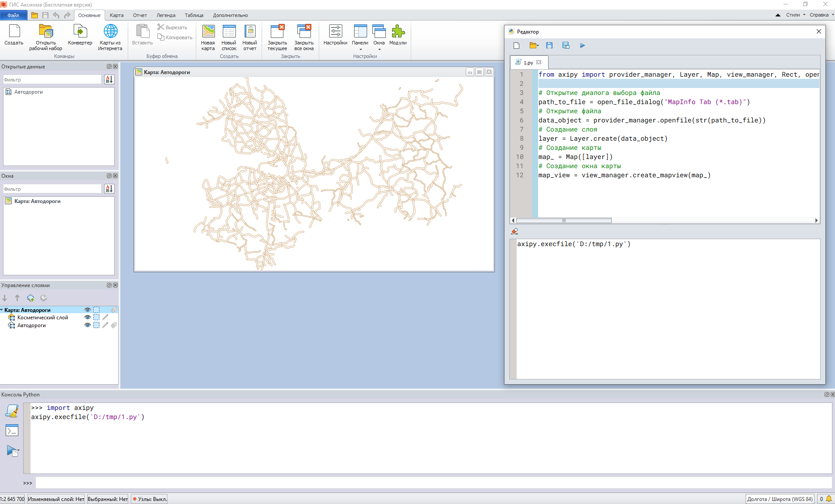
Task: Open the Модули plugins icon
Action: [x=398, y=35]
